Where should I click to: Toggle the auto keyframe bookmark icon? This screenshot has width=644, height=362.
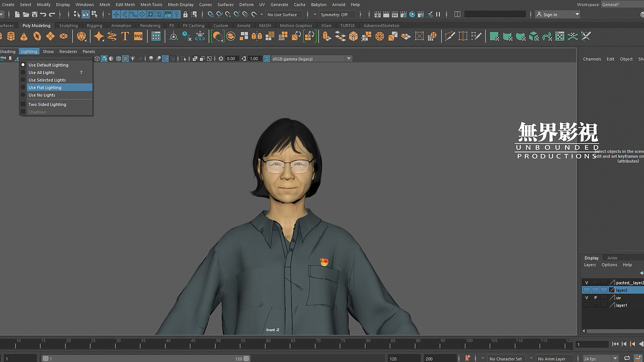(x=467, y=358)
